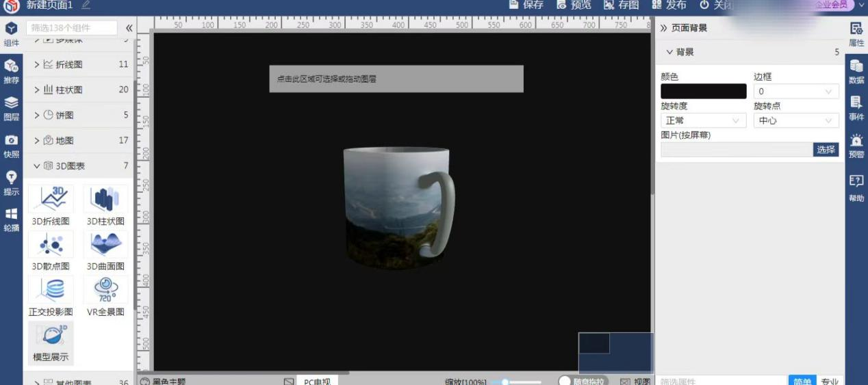The width and height of the screenshot is (868, 385).
Task: Open the 图层 layers sidebar panel
Action: [x=11, y=108]
